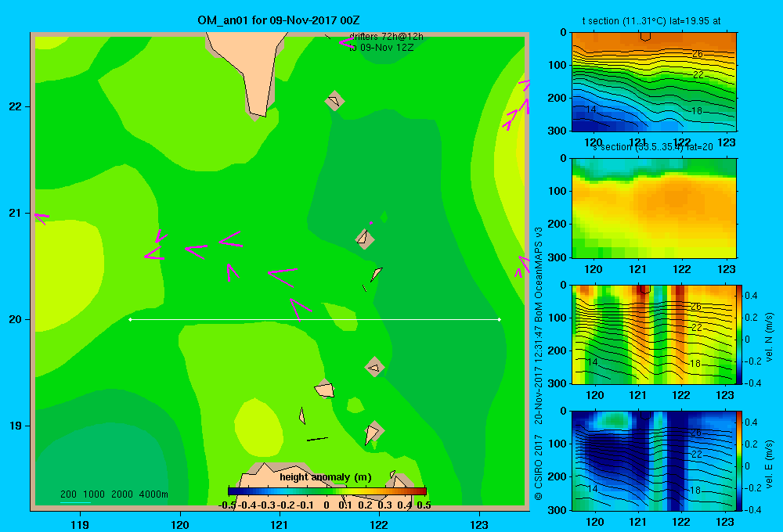Click longitude label 121 below main map

(280, 524)
